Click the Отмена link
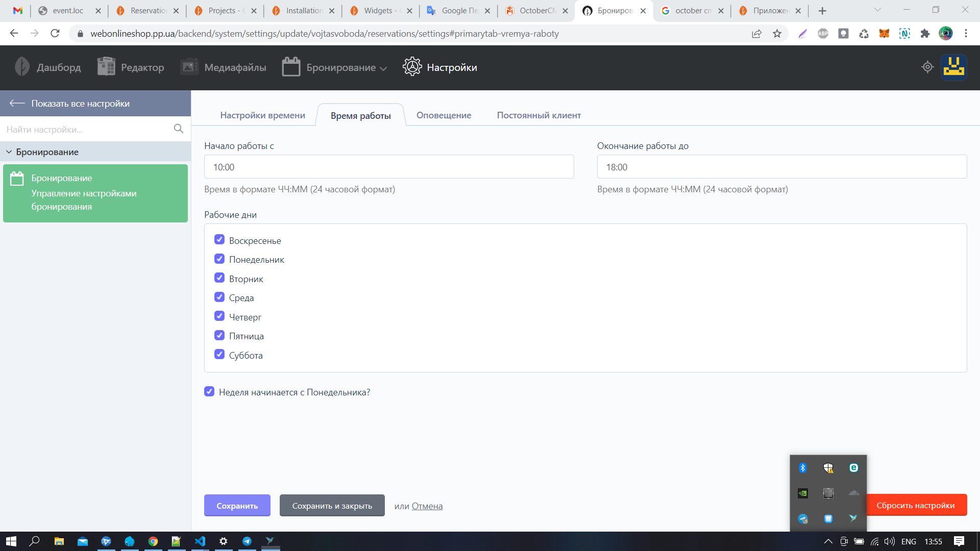The height and width of the screenshot is (551, 980). point(427,506)
